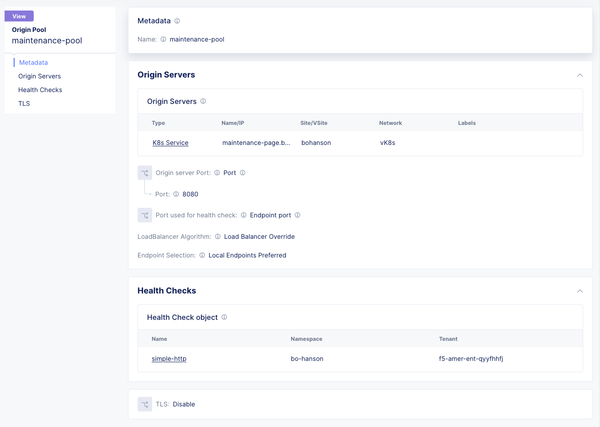Open TLS sidebar navigation item
Viewport: 600px width, 427px height.
[24, 103]
